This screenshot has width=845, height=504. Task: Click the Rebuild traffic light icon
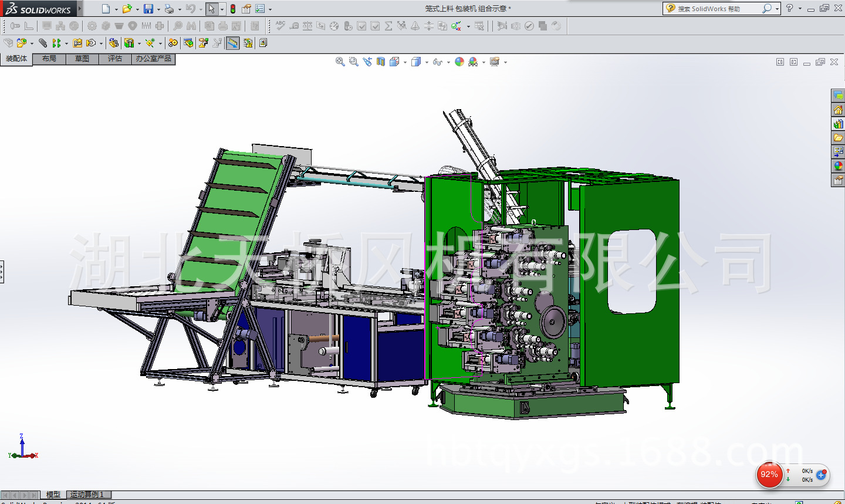[x=233, y=9]
